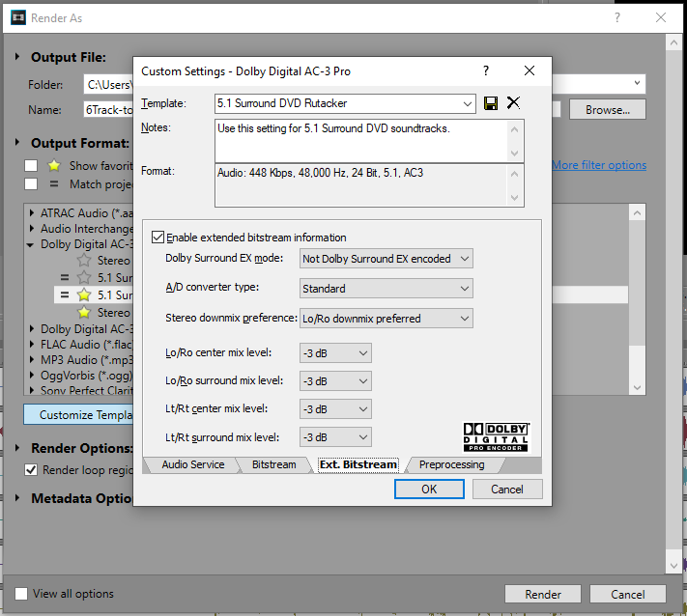This screenshot has width=687, height=616.
Task: Click Browse to choose output folder
Action: (x=607, y=109)
